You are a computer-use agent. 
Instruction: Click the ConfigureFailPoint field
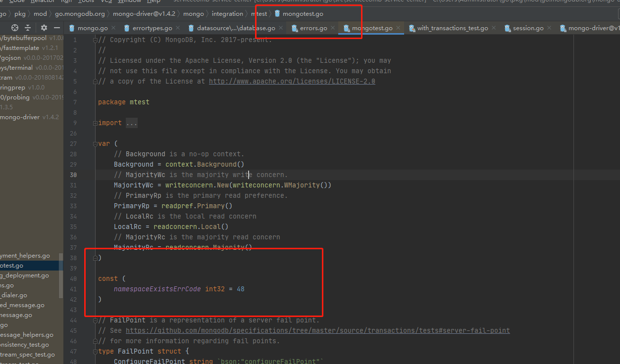pyautogui.click(x=150, y=361)
